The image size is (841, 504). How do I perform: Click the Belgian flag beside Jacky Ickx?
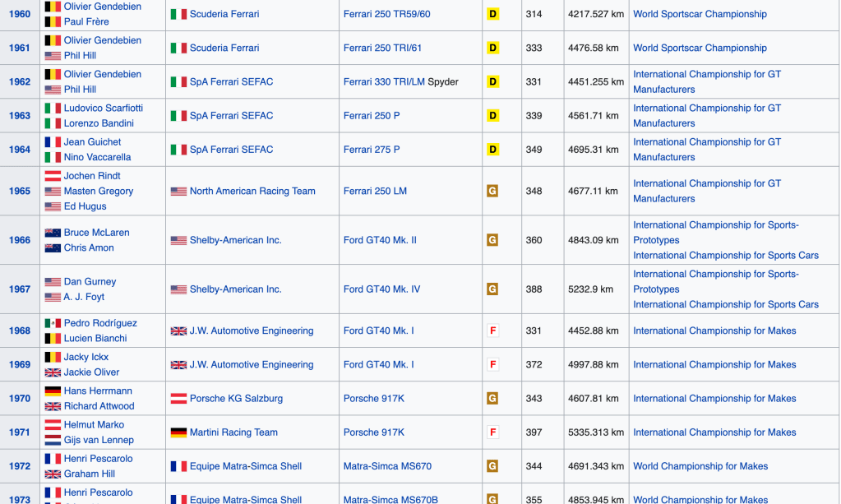53,358
